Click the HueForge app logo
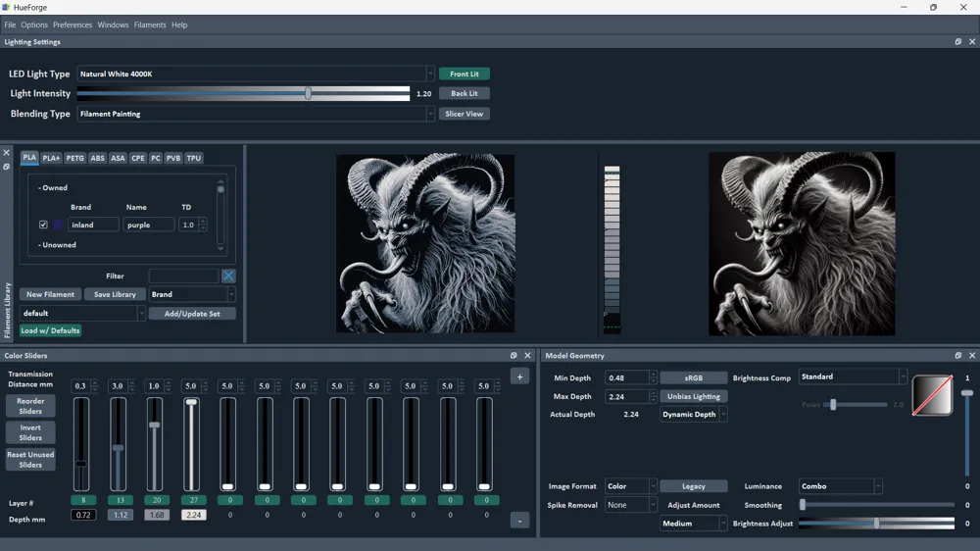Screen dimensions: 980x551 6,7
